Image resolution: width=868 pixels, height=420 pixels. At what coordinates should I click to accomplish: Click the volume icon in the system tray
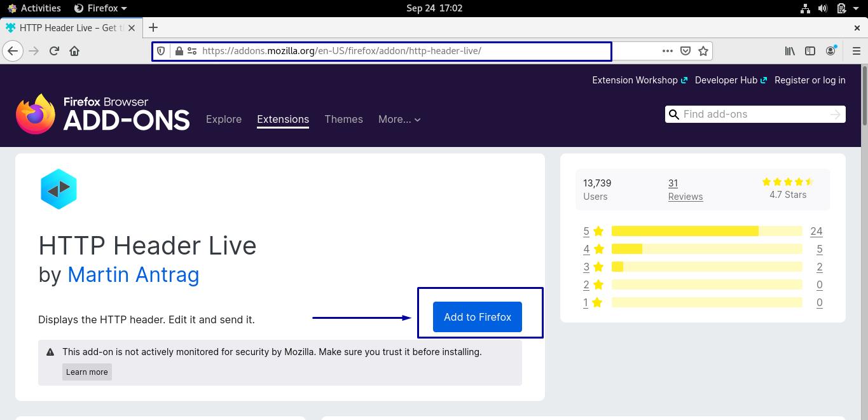(824, 8)
